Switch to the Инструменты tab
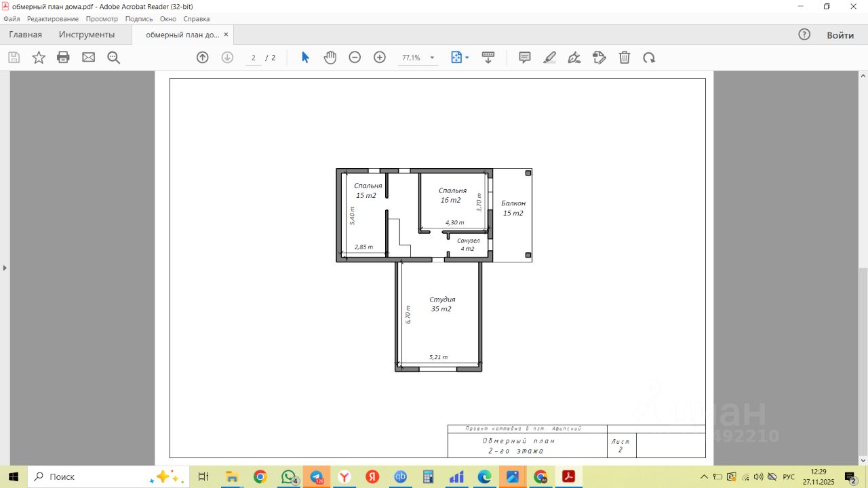868x488 pixels. 87,35
